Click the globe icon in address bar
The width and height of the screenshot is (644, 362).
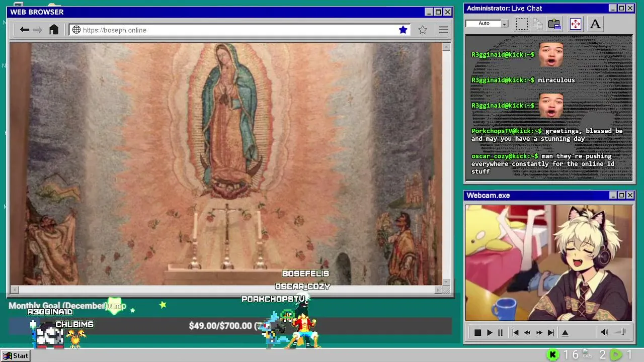pyautogui.click(x=76, y=30)
